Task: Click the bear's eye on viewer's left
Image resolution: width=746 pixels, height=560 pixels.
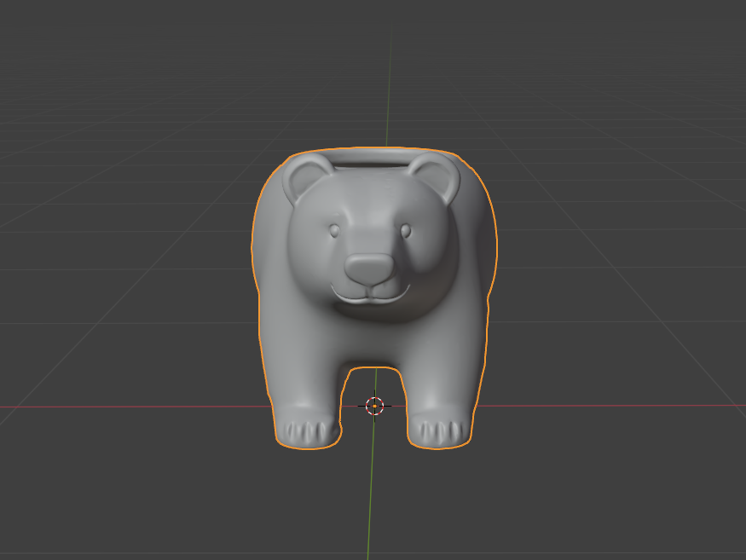Action: coord(334,231)
